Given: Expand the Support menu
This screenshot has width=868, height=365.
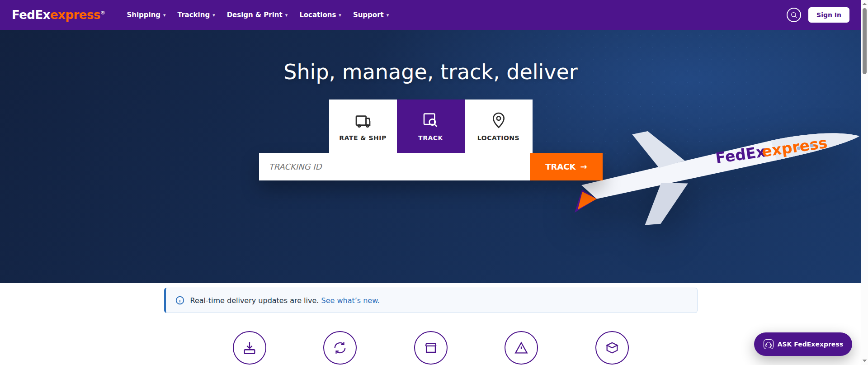Looking at the screenshot, I should tap(371, 15).
